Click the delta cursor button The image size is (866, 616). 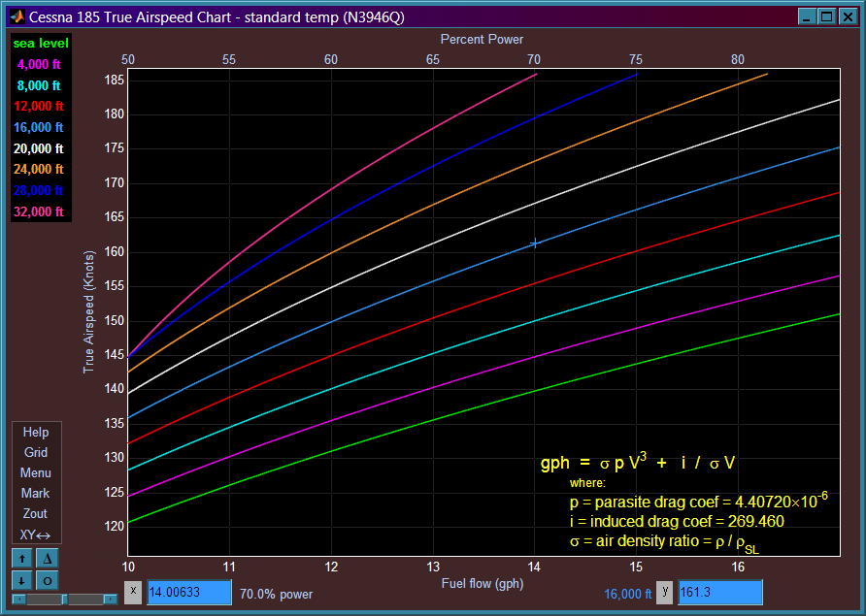(x=48, y=559)
